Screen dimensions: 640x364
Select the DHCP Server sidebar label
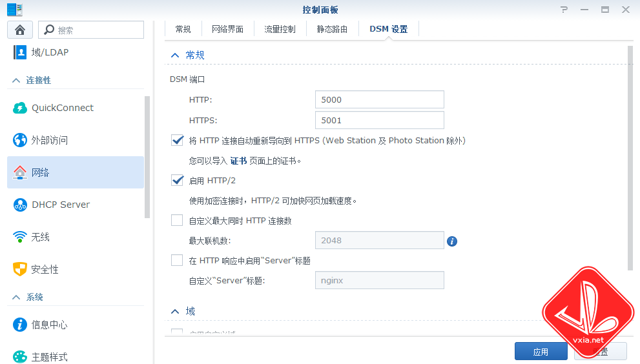pos(61,205)
